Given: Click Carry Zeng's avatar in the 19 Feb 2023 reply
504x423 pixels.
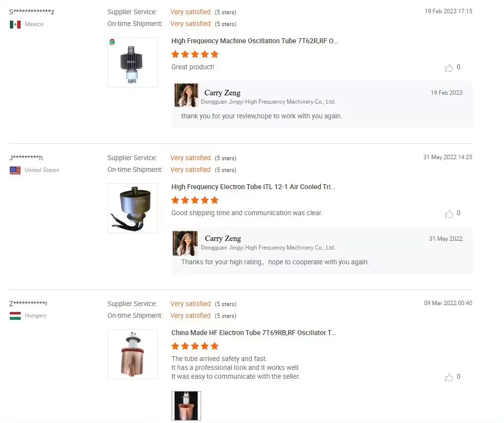Looking at the screenshot, I should (x=186, y=95).
